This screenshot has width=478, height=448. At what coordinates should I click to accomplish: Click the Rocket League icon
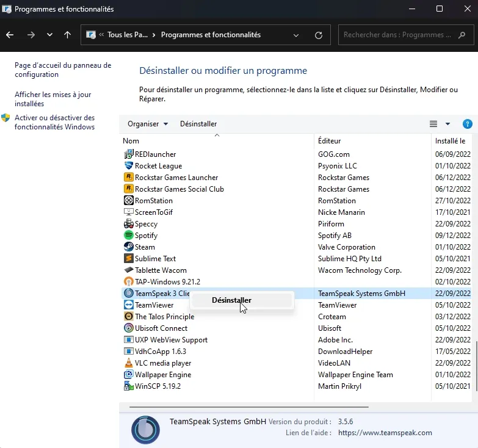(129, 166)
